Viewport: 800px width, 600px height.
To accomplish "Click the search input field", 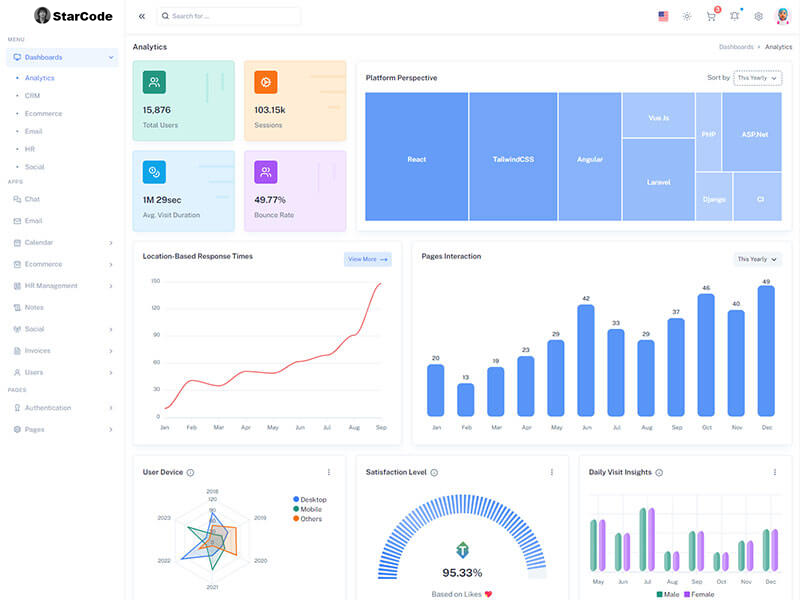I will (x=230, y=16).
